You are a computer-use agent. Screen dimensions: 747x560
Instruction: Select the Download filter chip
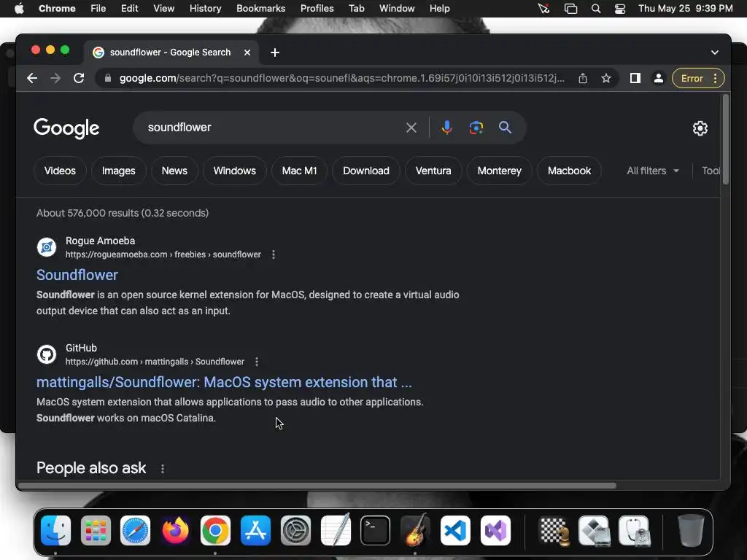[366, 171]
